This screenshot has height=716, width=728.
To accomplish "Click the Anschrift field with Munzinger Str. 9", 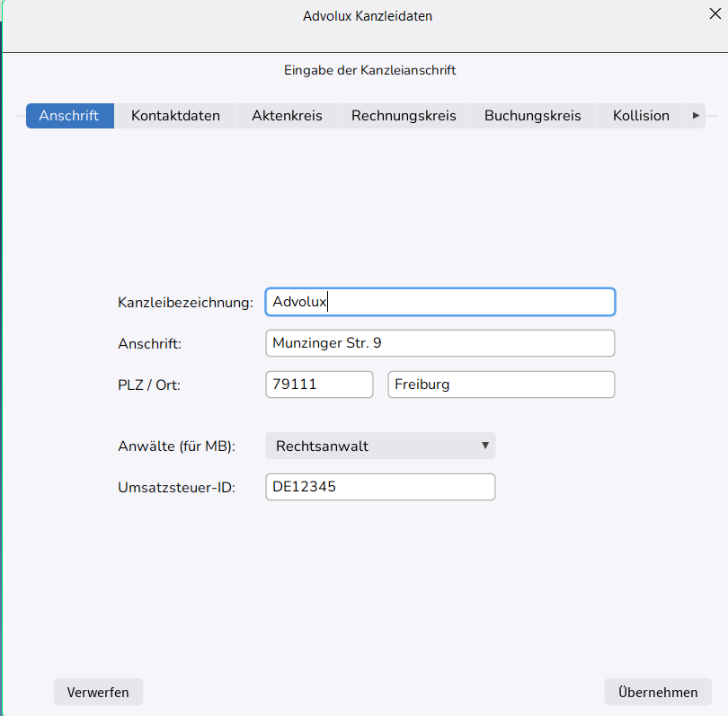I will click(440, 343).
